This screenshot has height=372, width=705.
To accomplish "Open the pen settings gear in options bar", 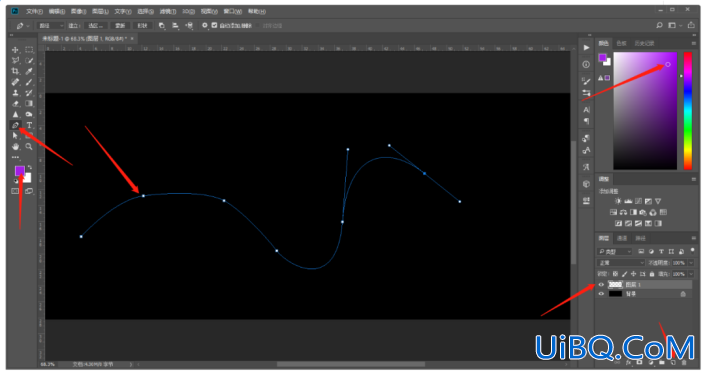I will click(x=205, y=26).
